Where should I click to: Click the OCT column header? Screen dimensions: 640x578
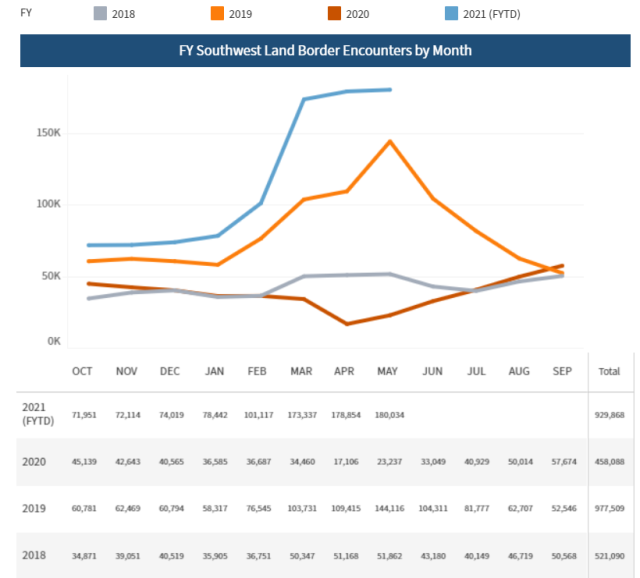83,371
